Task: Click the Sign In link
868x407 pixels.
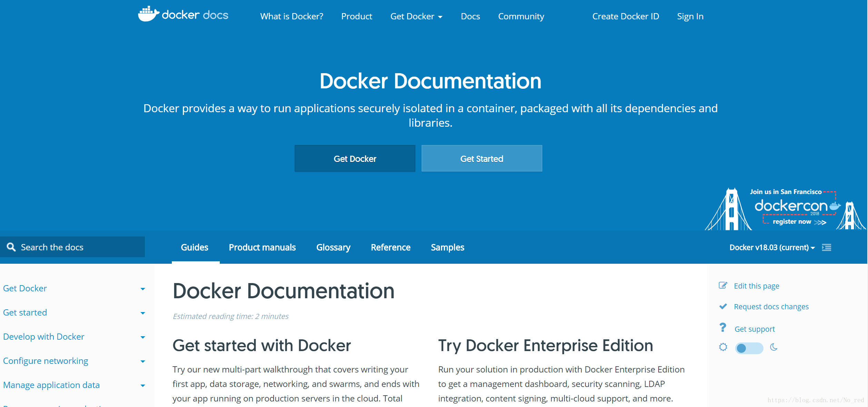Action: [x=690, y=16]
